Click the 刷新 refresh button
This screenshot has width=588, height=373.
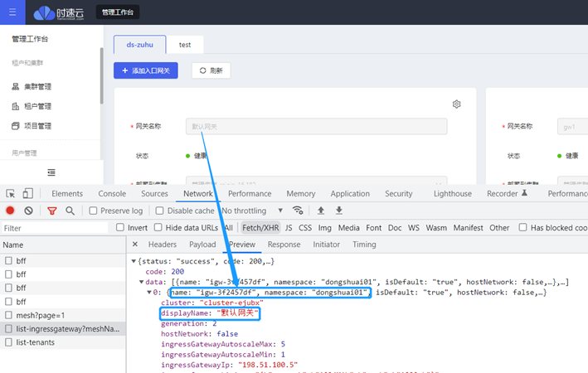(211, 70)
